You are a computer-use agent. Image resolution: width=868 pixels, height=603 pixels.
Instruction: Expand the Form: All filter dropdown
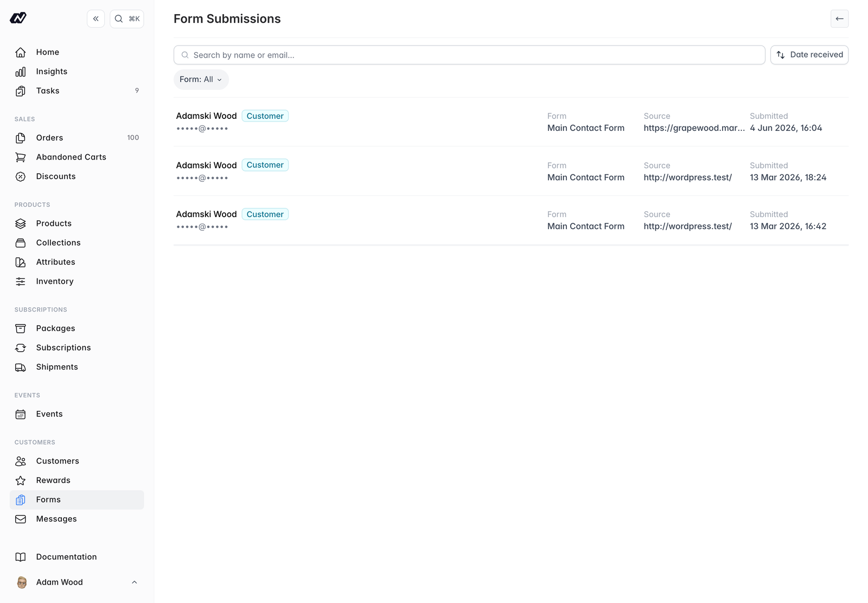(x=201, y=80)
